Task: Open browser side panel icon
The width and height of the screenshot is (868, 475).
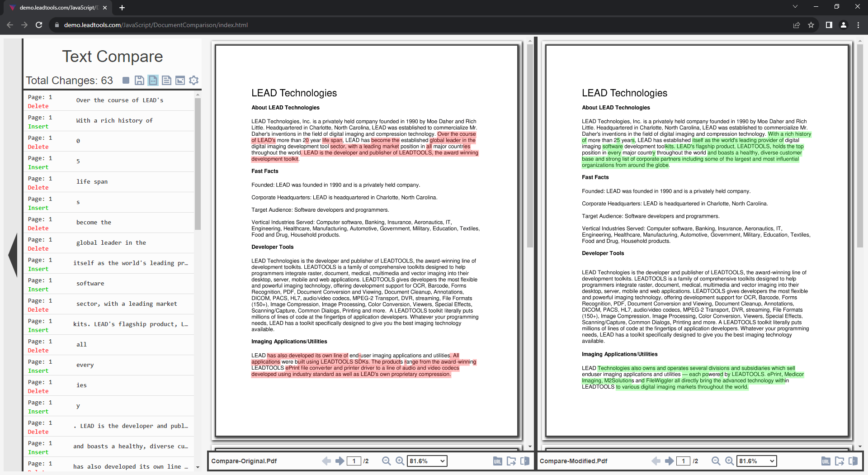Action: (x=829, y=25)
